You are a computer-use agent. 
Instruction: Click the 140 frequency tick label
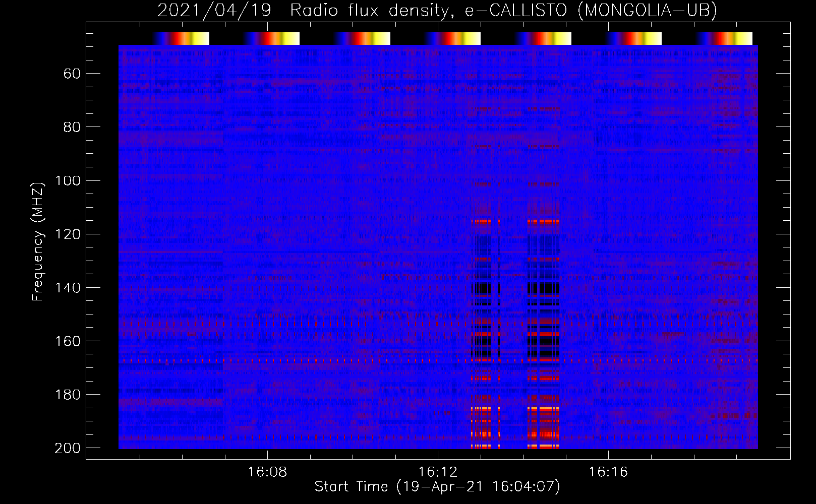click(x=68, y=288)
